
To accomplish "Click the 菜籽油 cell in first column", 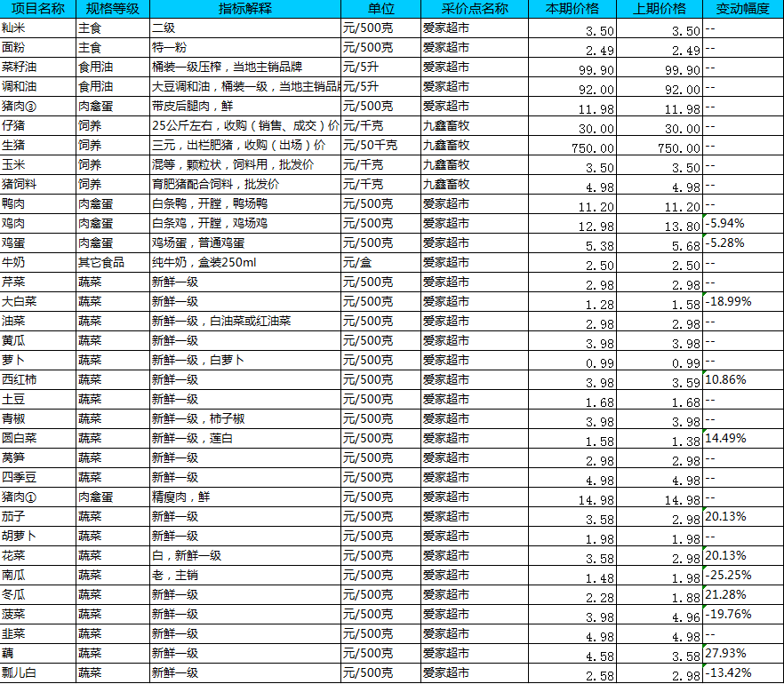I will coord(37,68).
